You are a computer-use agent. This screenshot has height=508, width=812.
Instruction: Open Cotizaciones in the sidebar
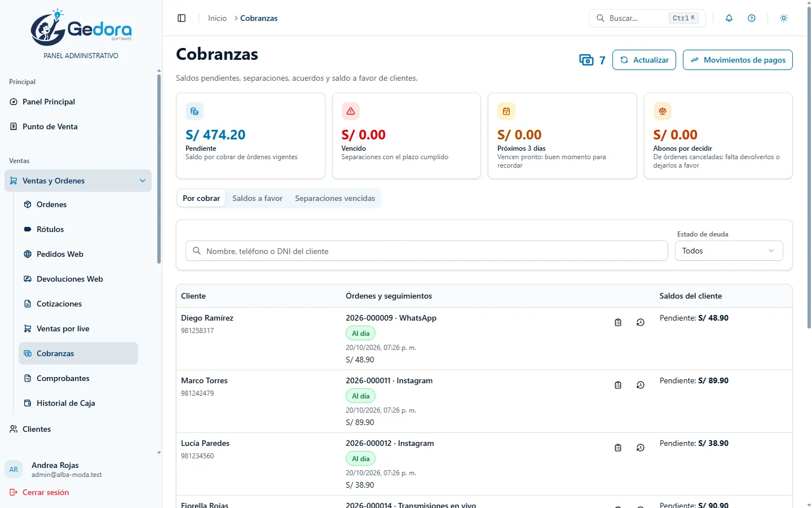click(78, 304)
